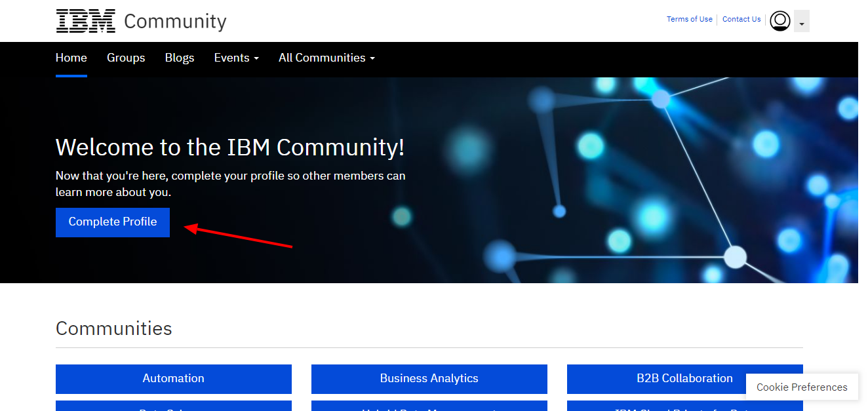Open the B2B Collaboration community

coord(684,379)
